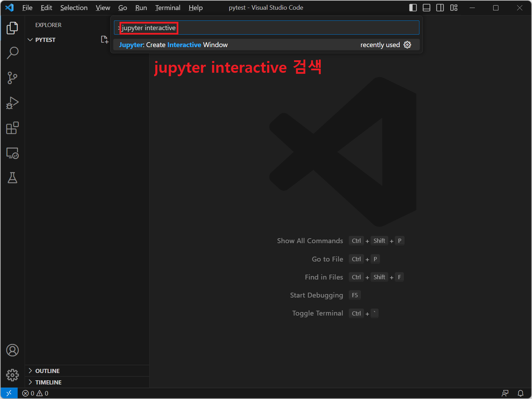The height and width of the screenshot is (399, 532).
Task: Toggle the Secondary Side Bar layout button
Action: (440, 8)
